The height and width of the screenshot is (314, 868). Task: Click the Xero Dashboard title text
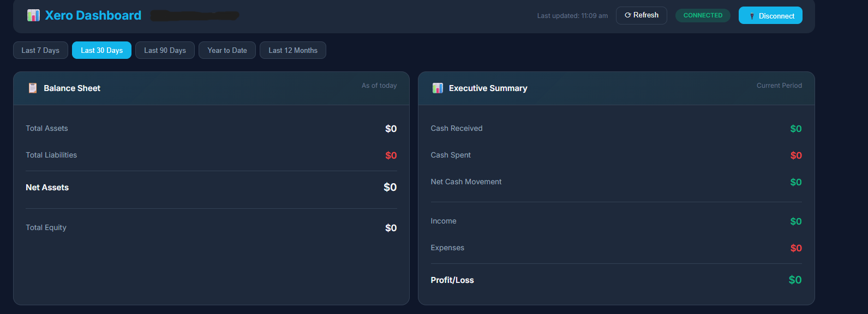pyautogui.click(x=93, y=15)
